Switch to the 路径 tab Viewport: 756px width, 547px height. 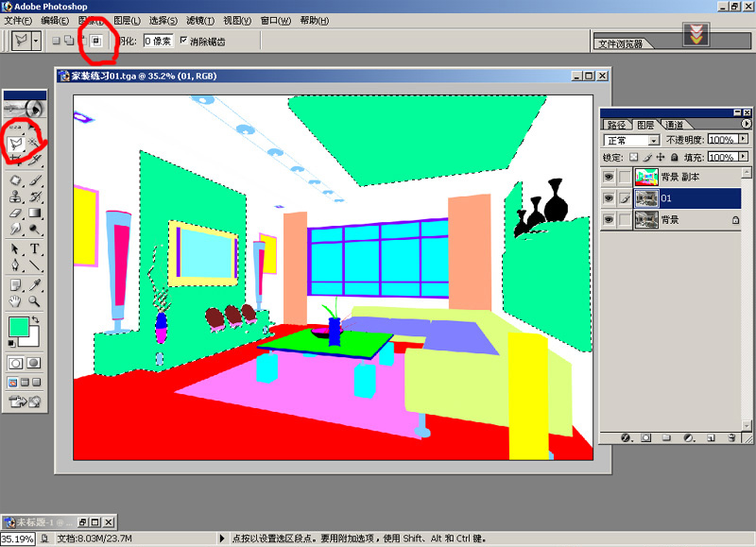click(x=616, y=125)
